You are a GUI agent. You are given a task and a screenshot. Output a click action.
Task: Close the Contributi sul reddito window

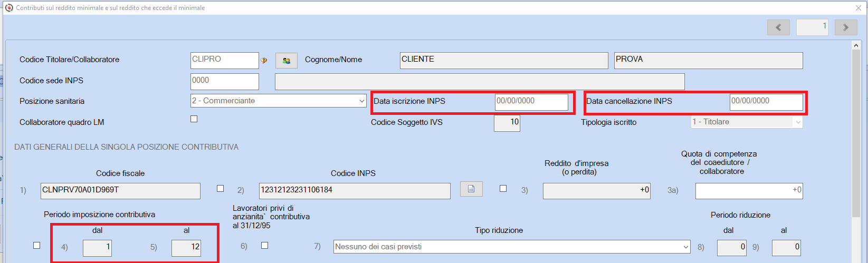click(x=858, y=8)
